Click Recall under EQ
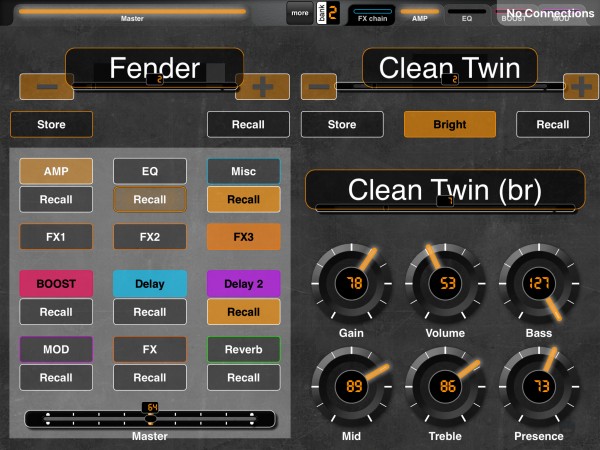 [150, 199]
